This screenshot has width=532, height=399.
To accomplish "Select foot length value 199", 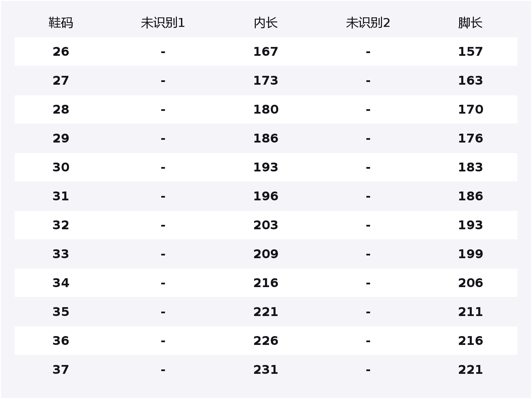I will click(470, 254).
